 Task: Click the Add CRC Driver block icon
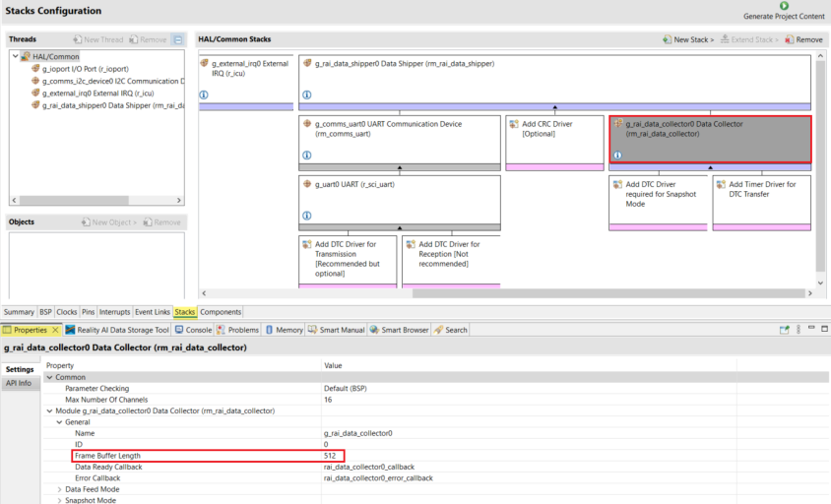tap(514, 123)
